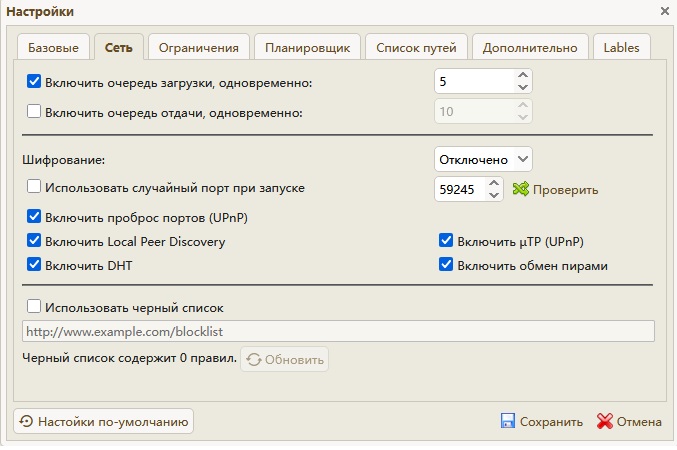Open the Список путей tab

pyautogui.click(x=416, y=47)
